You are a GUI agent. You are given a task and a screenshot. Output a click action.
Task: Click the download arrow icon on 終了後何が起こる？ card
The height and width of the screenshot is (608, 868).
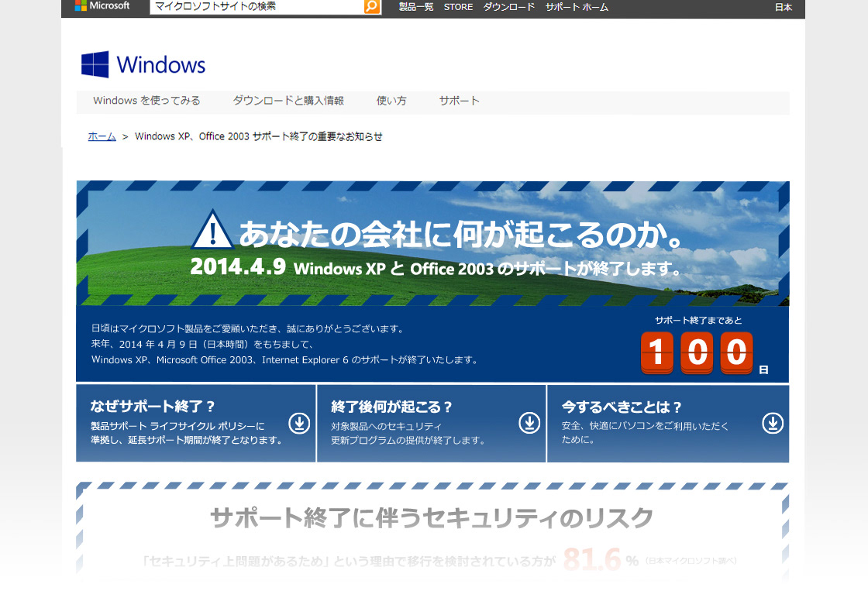529,423
